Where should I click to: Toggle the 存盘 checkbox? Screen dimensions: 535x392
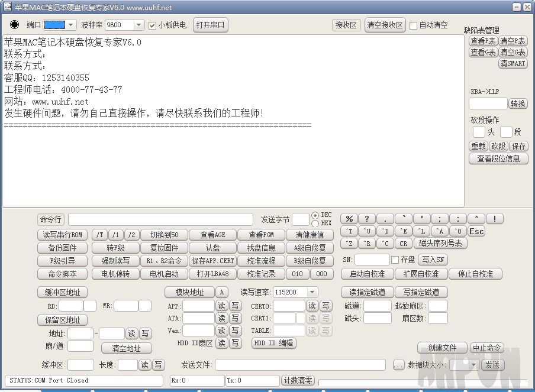(395, 260)
